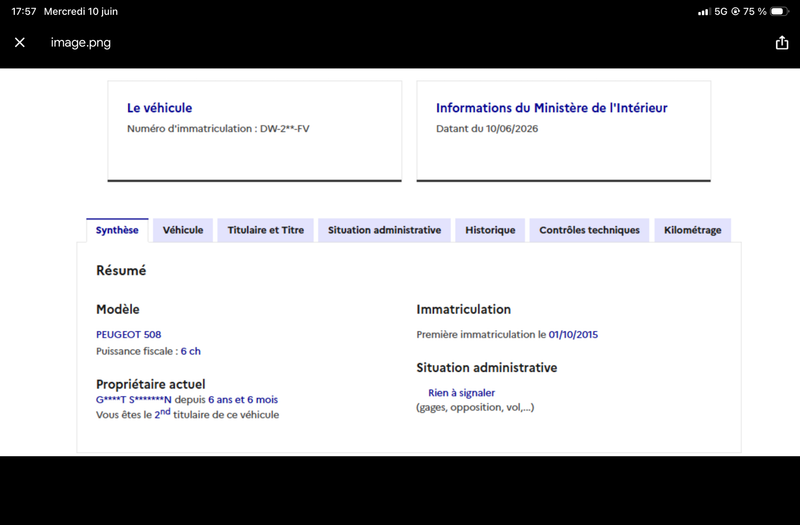The height and width of the screenshot is (525, 800).
Task: Click the Modèle heading
Action: pyautogui.click(x=118, y=309)
